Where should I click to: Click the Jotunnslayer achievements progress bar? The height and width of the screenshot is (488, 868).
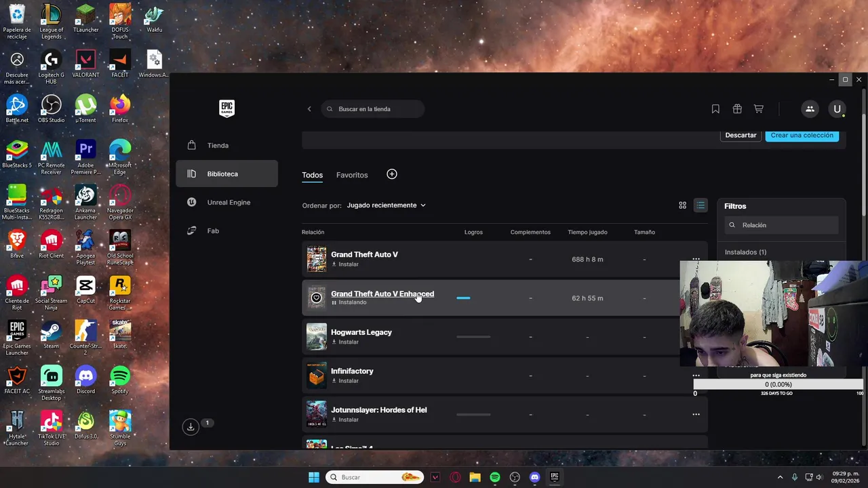(473, 414)
